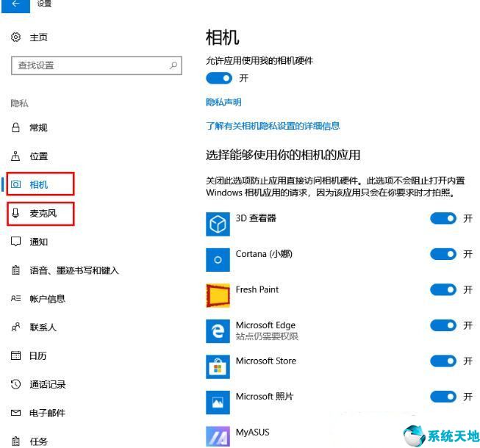The width and height of the screenshot is (480, 448).
Task: Open 日历 privacy settings
Action: click(38, 355)
